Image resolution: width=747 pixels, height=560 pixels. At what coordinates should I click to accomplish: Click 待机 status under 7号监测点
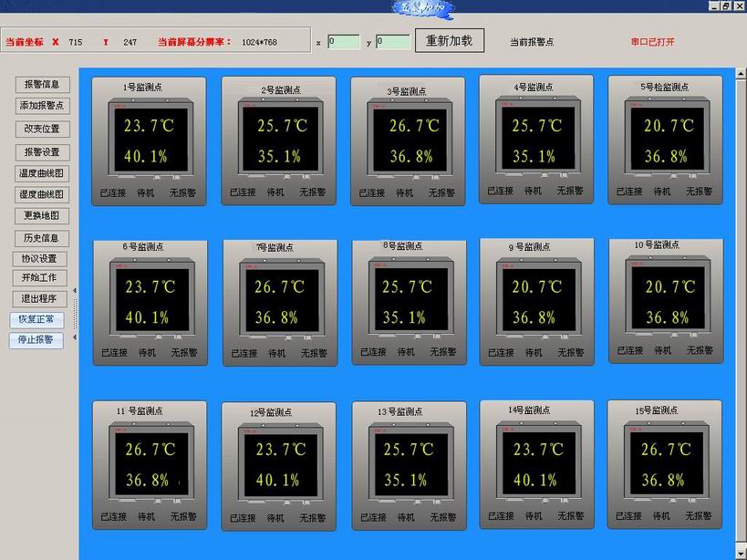276,353
